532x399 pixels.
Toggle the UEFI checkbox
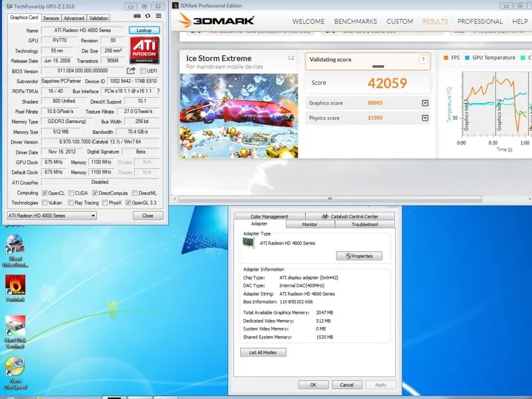pos(142,70)
